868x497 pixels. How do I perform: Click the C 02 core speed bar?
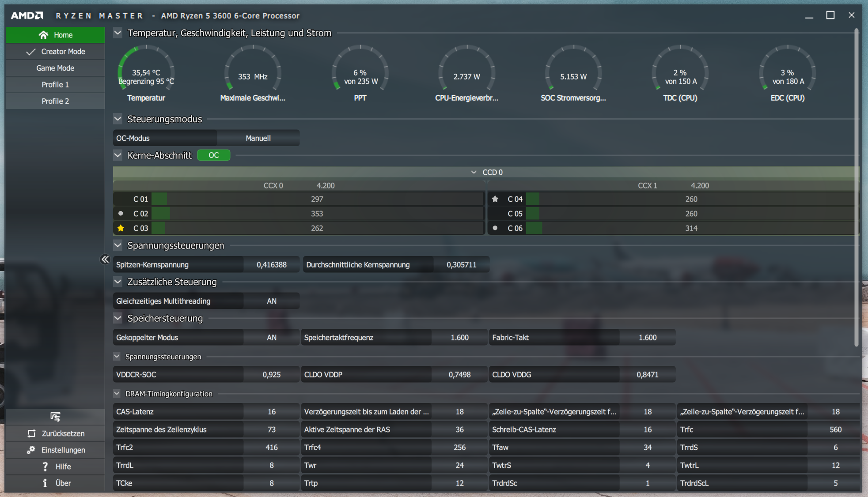point(317,214)
